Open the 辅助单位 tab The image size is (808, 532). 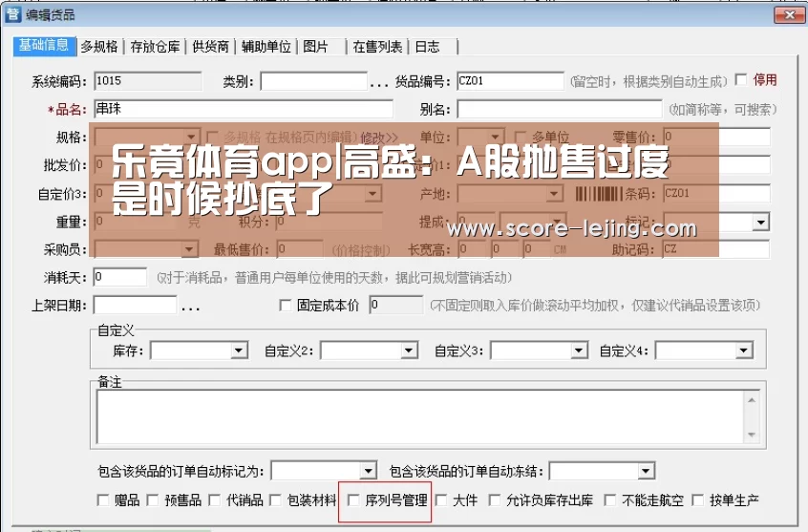[266, 47]
